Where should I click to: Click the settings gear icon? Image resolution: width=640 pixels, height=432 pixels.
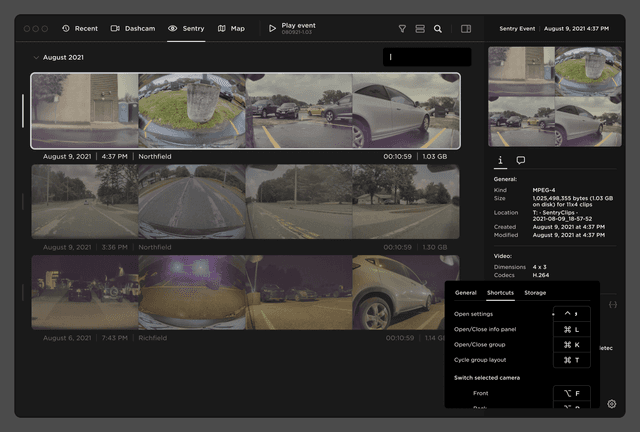611,404
